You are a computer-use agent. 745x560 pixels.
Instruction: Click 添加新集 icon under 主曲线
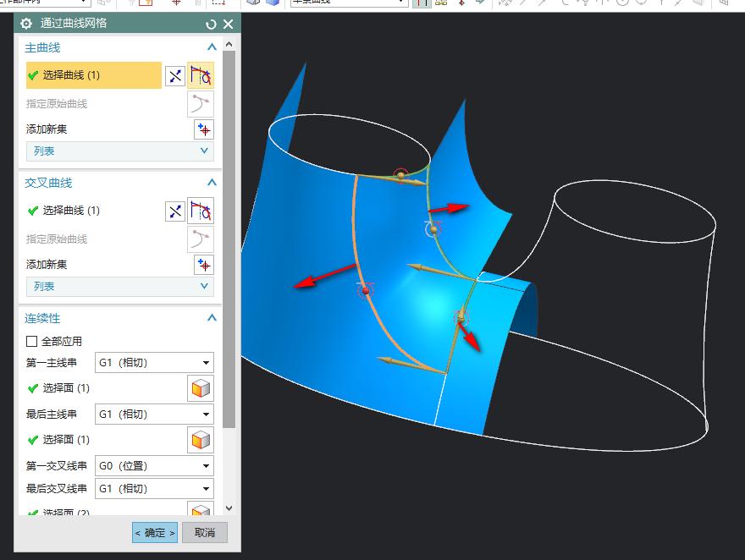click(203, 129)
